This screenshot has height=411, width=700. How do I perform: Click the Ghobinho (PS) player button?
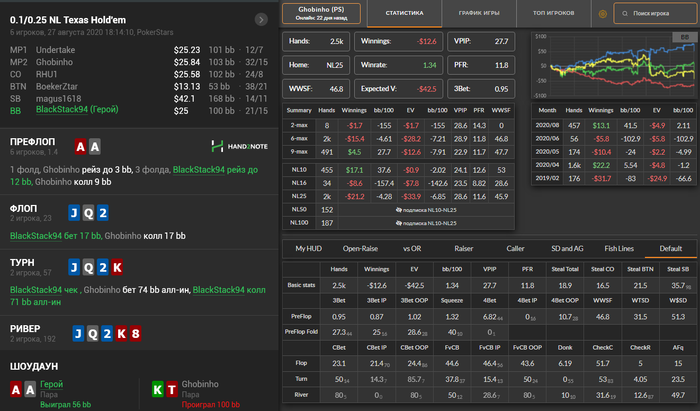coord(320,14)
